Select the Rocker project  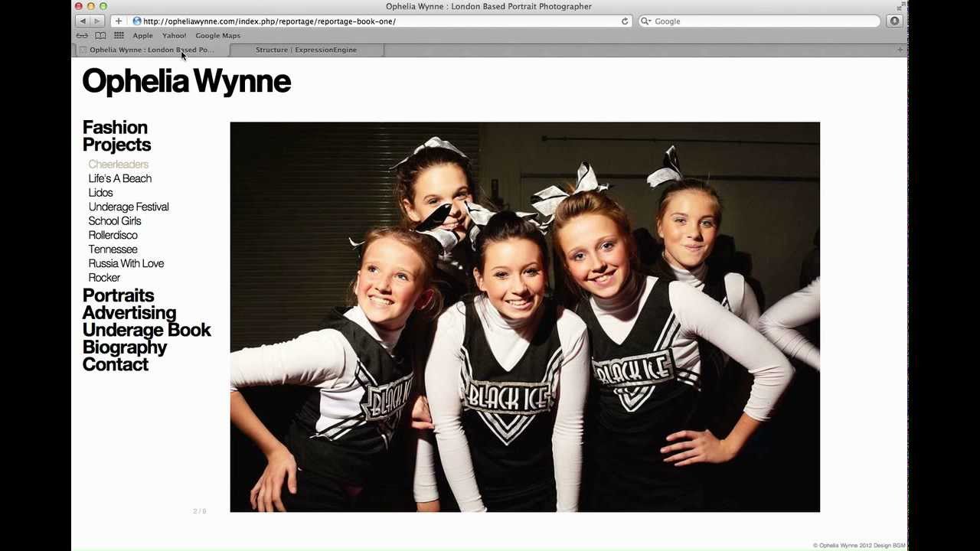[104, 278]
